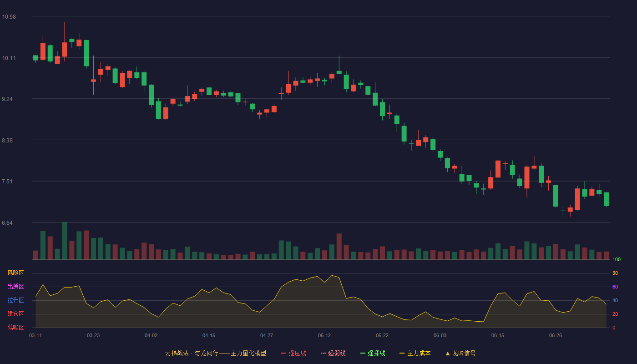Click the 0 indicator scale label
Viewport: 637px width, 364px height.
click(x=614, y=328)
